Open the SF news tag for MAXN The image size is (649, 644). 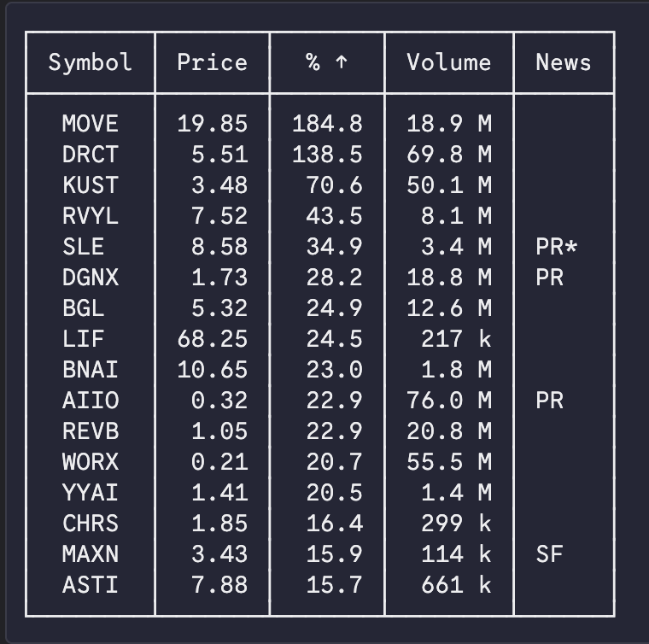pyautogui.click(x=549, y=554)
